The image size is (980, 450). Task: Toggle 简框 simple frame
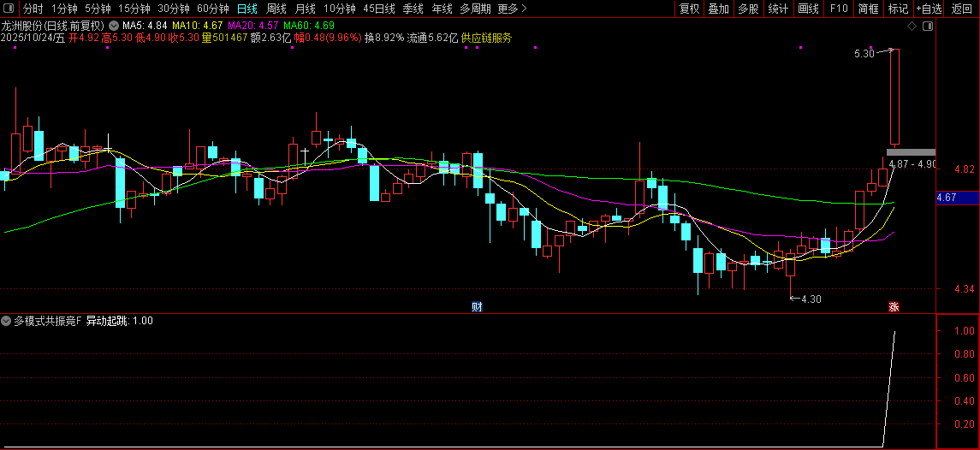click(x=868, y=9)
